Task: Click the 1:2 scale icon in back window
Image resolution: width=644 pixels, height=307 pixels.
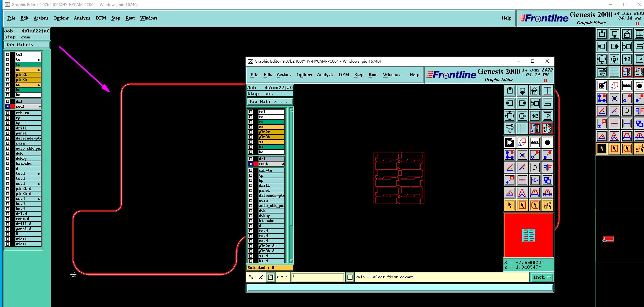Action: 627,59
